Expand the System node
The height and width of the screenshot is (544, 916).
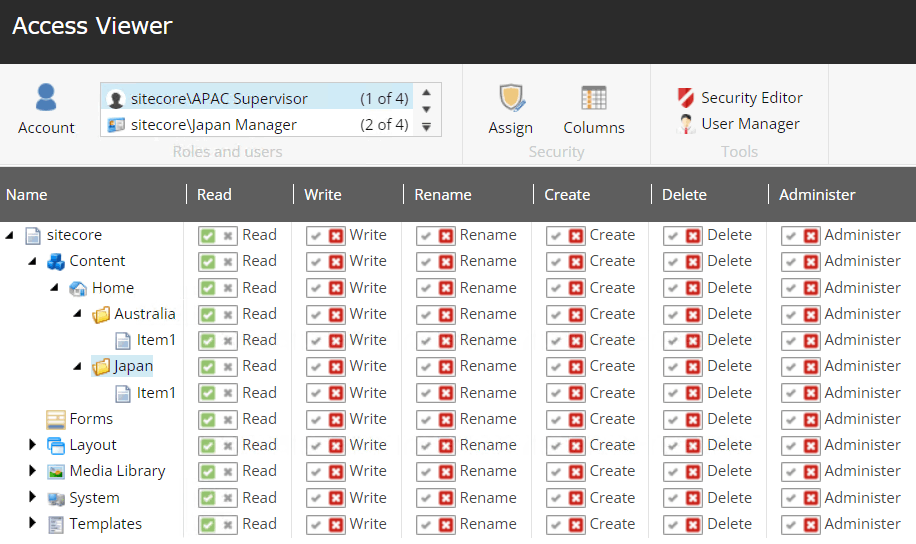[32, 497]
